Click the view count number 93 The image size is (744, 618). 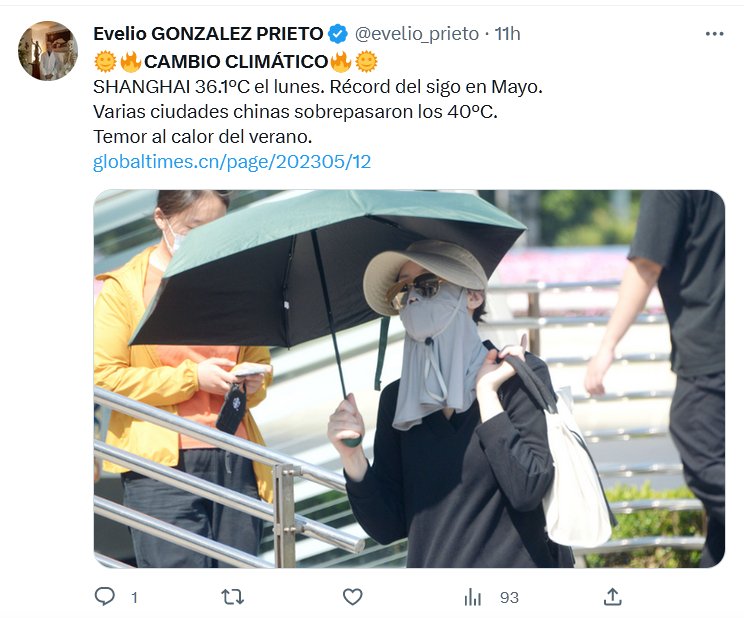click(x=509, y=598)
